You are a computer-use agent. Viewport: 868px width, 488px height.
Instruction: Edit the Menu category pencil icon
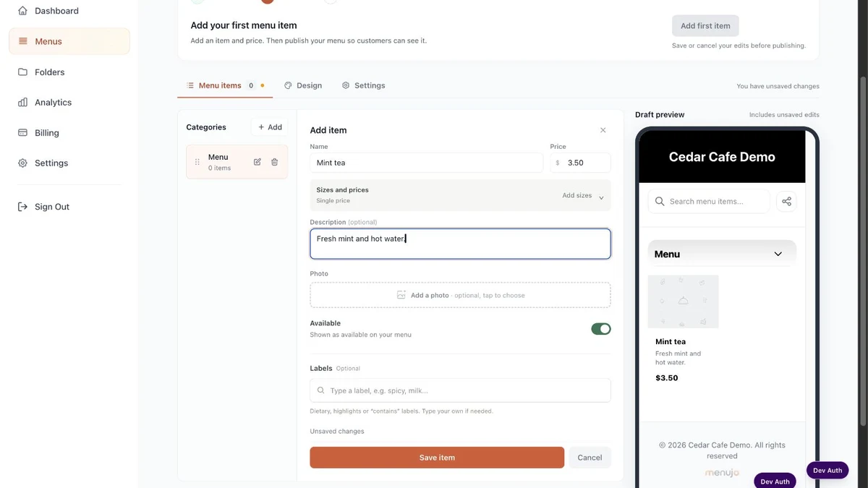point(258,162)
